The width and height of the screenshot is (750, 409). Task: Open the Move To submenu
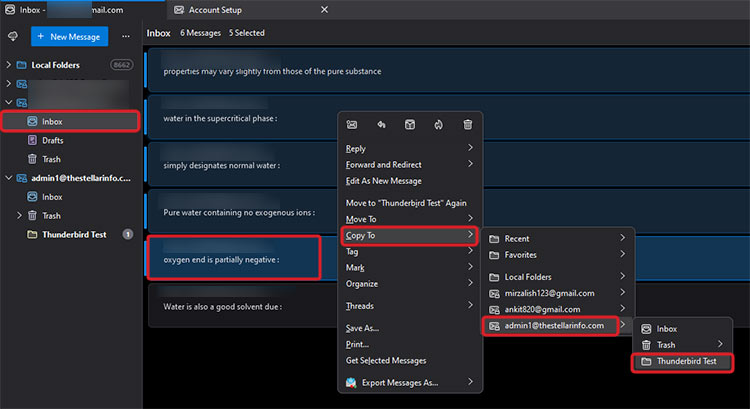(410, 219)
